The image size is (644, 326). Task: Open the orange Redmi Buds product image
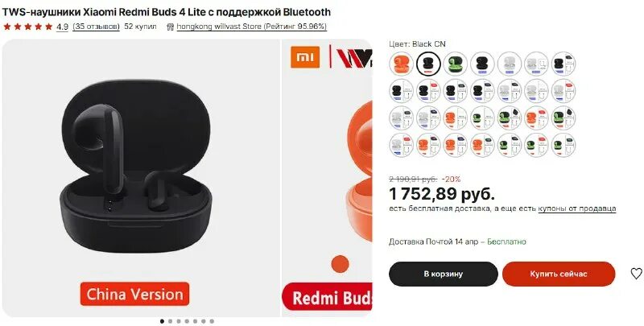pyautogui.click(x=327, y=178)
